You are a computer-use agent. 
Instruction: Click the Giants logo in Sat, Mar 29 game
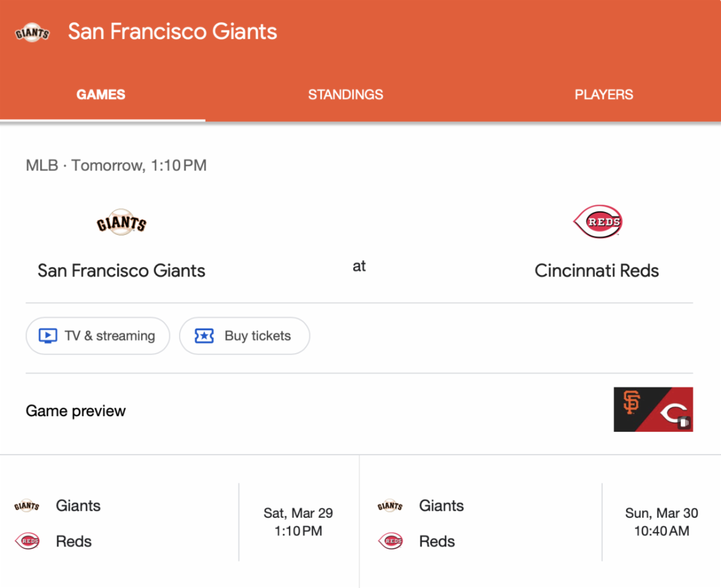click(x=27, y=506)
